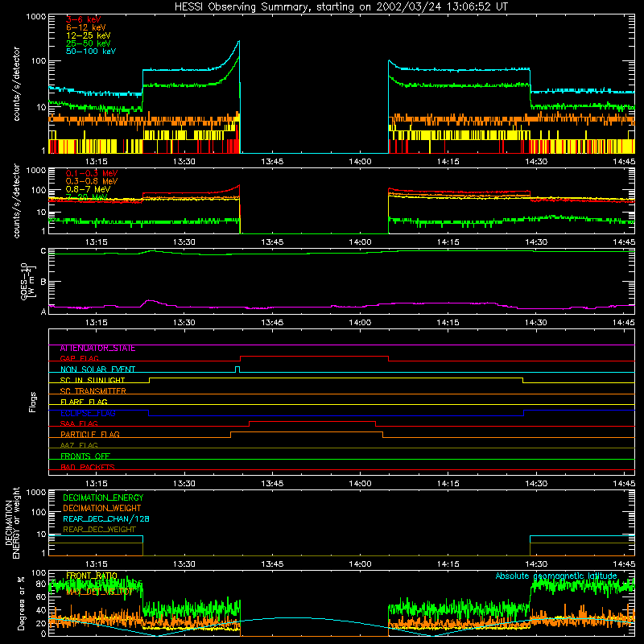644x644 pixels.
Task: Select the yellow 12-25 keV legend label
Action: coord(89,35)
